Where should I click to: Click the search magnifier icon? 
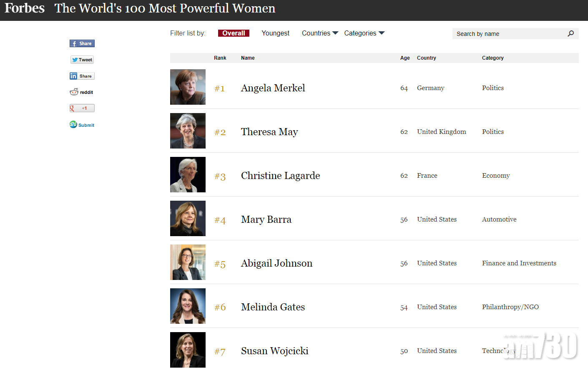pyautogui.click(x=571, y=33)
